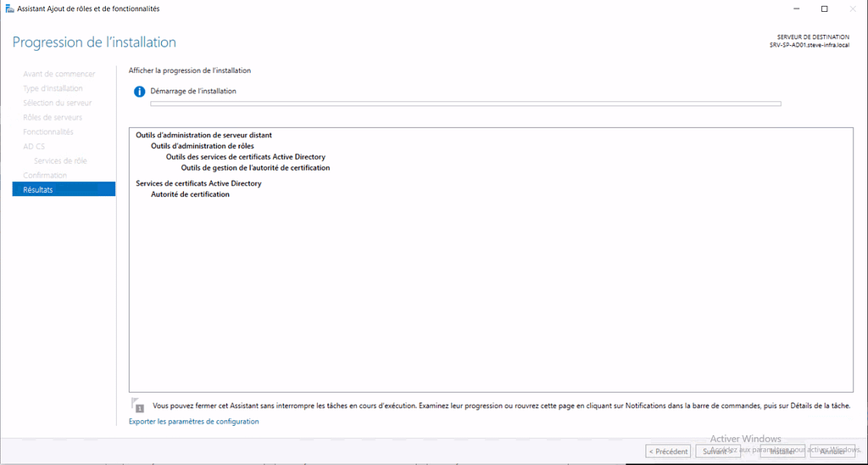Click the Installer button
This screenshot has height=465, width=868.
point(782,451)
